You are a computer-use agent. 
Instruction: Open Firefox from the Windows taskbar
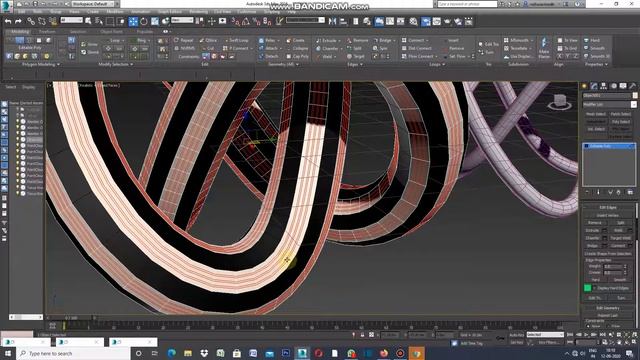click(384, 353)
